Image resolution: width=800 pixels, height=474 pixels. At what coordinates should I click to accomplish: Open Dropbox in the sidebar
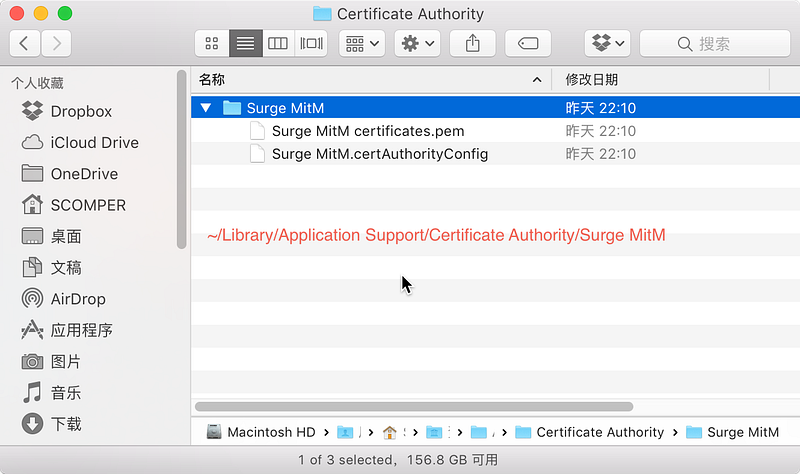[66, 111]
